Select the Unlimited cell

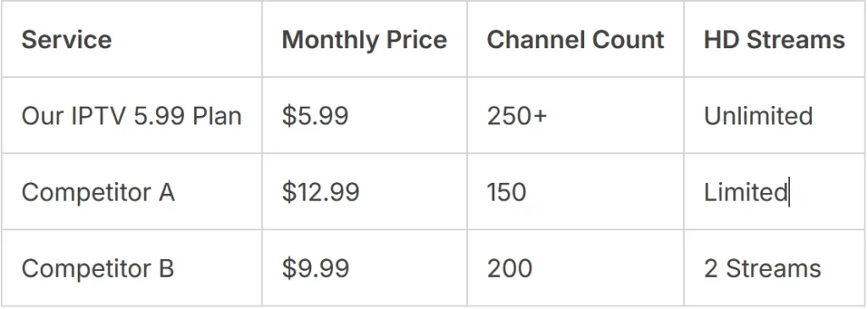coord(775,115)
